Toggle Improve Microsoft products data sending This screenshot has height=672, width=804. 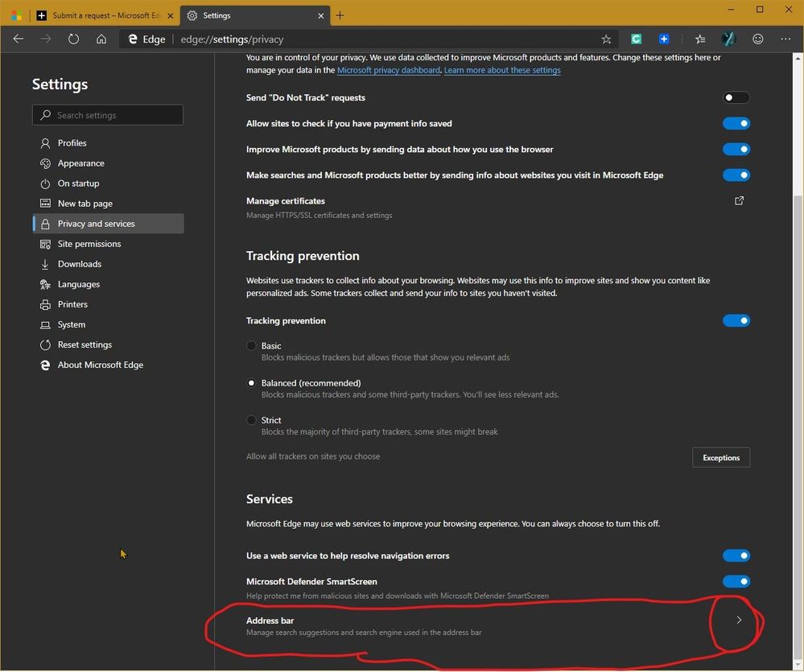coord(736,149)
